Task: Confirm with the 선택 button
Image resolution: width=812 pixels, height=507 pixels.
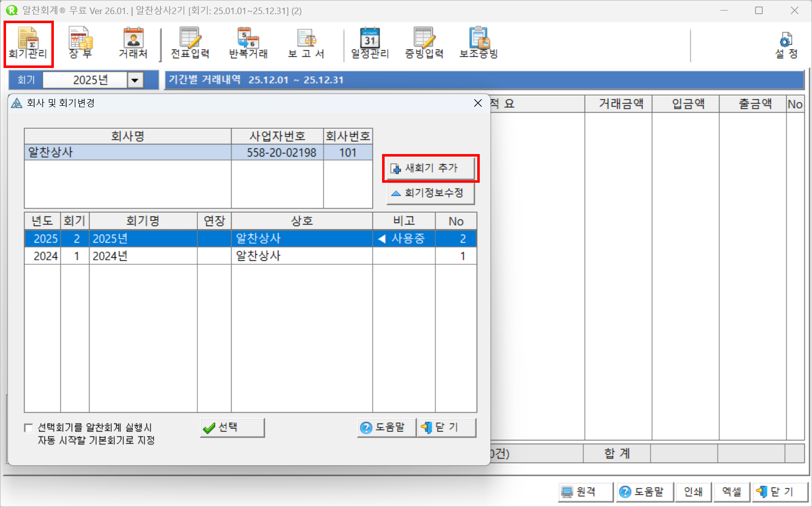Action: [x=232, y=428]
